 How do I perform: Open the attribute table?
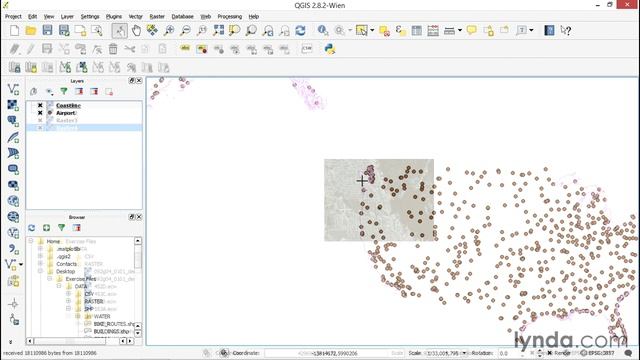point(417,30)
